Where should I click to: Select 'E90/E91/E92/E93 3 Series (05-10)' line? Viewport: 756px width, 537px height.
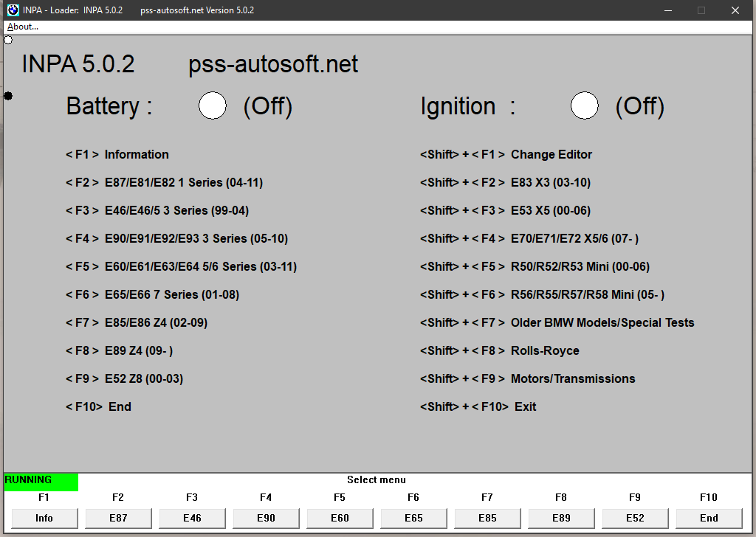tap(176, 238)
